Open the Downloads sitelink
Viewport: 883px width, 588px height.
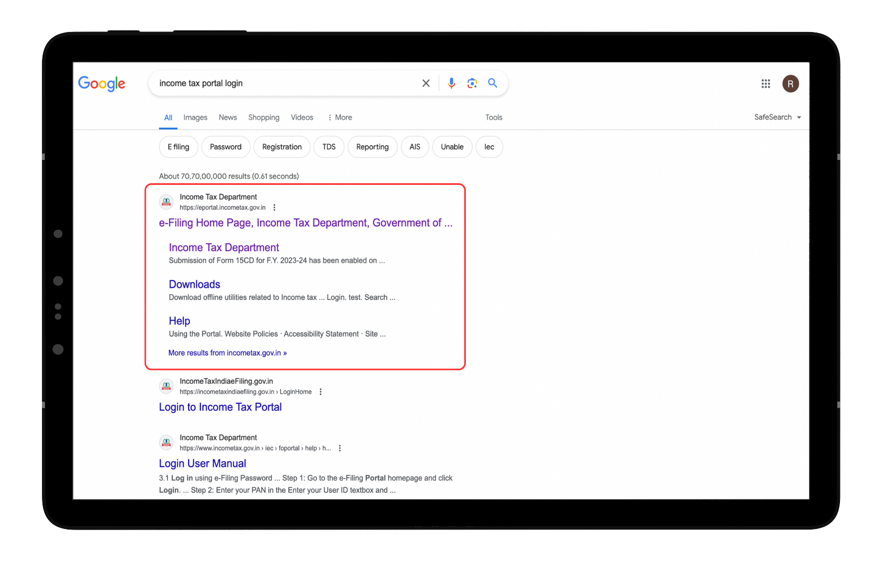tap(194, 284)
